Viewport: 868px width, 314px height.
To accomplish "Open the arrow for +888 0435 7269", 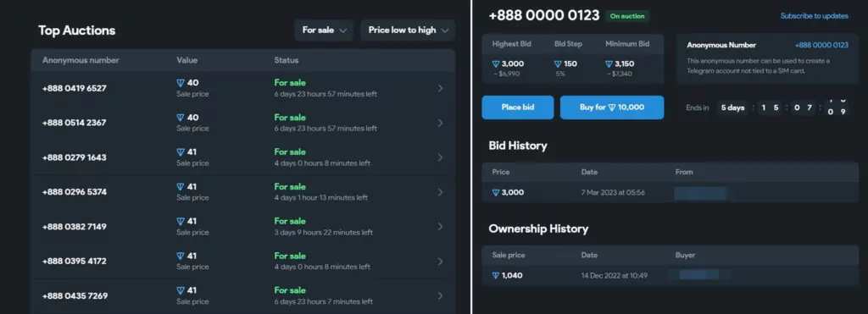I will 440,295.
